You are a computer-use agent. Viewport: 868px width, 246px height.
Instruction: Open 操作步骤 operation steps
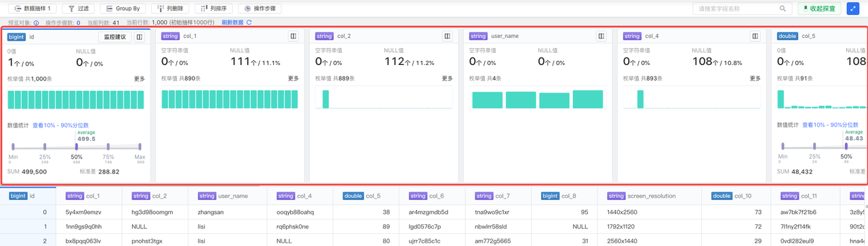(260, 9)
